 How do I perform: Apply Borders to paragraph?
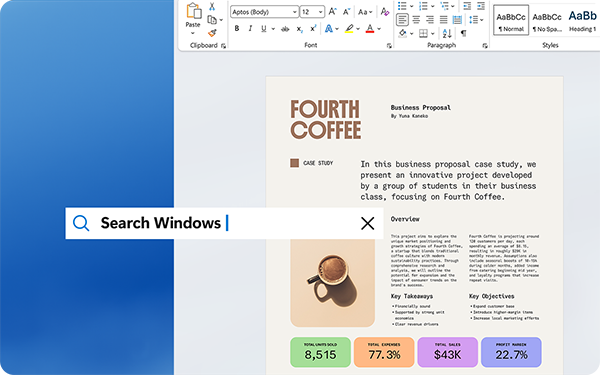click(x=423, y=34)
